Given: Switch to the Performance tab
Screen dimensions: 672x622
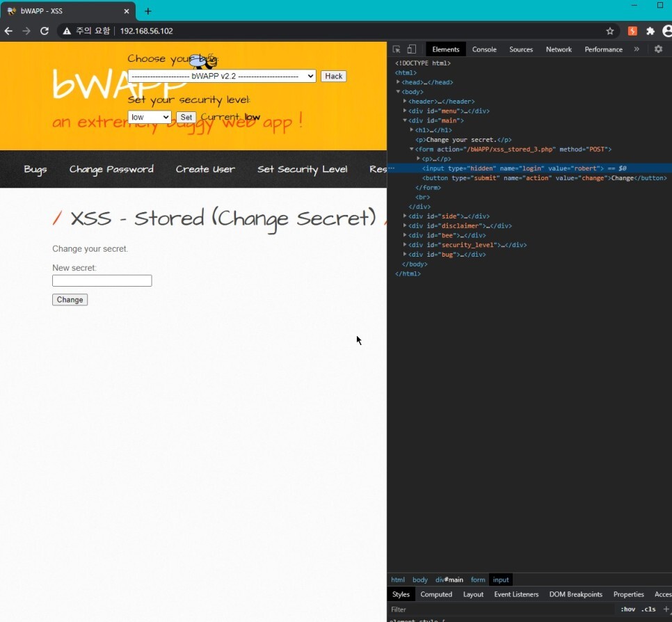Looking at the screenshot, I should 603,49.
